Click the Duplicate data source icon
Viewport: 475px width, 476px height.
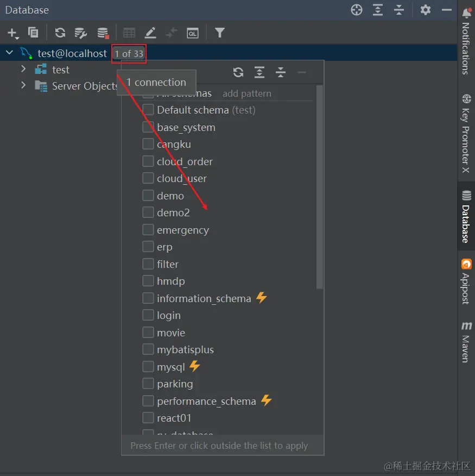pyautogui.click(x=33, y=32)
